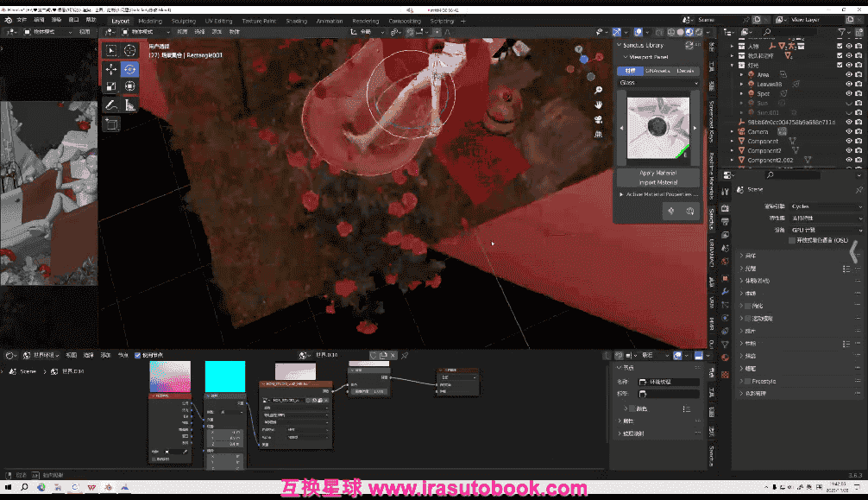Open the Render properties tab icon

[725, 208]
